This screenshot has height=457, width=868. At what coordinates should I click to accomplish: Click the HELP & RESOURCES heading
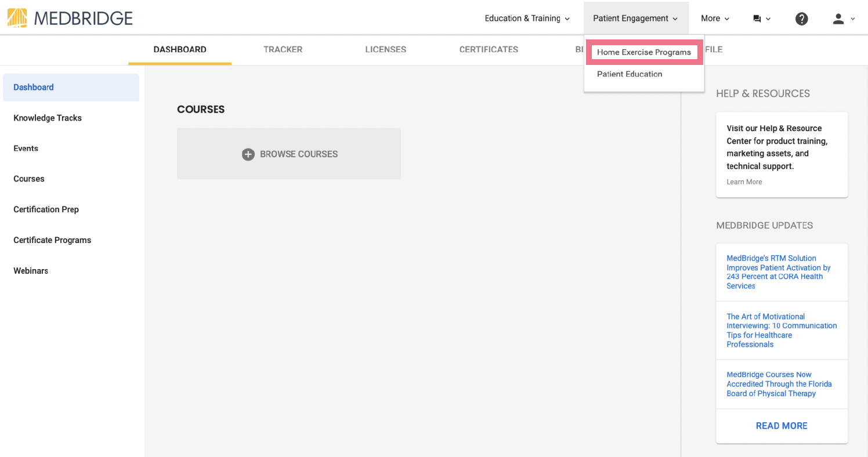tap(763, 93)
